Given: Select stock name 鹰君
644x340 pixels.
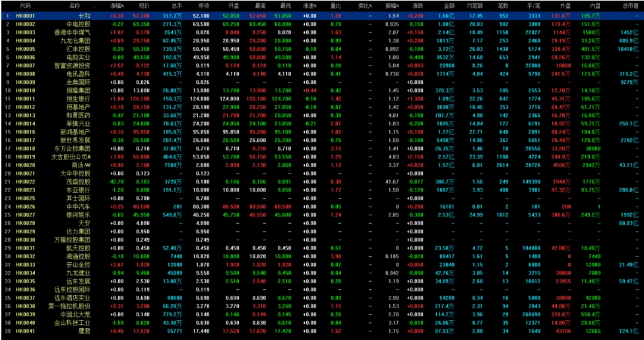Looking at the screenshot, I should coord(84,331).
